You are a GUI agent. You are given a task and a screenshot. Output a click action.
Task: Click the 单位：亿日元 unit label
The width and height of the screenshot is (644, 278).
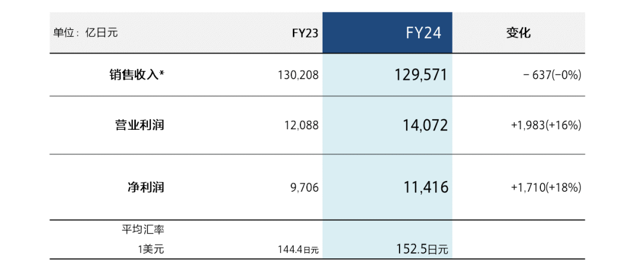click(x=85, y=33)
